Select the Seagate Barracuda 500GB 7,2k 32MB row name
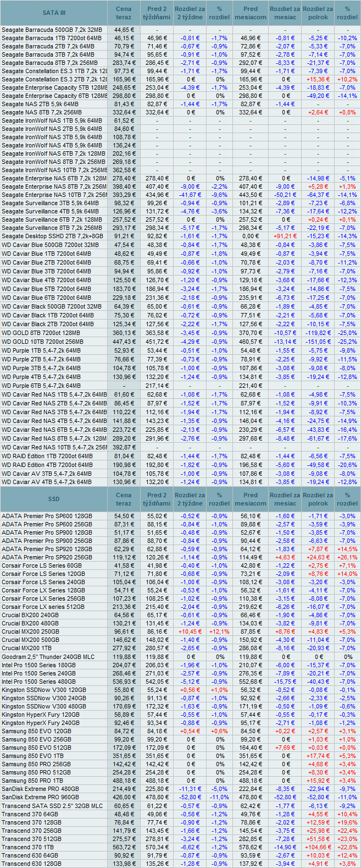The image size is (361, 868). [52, 30]
